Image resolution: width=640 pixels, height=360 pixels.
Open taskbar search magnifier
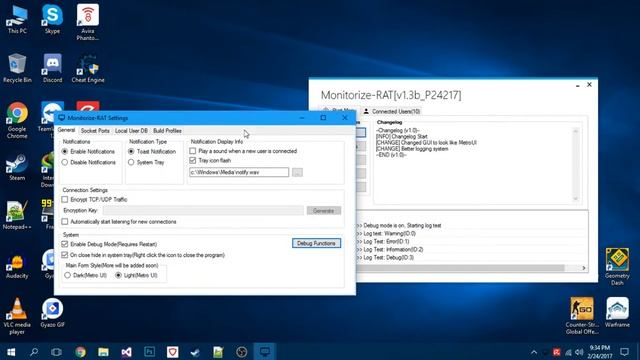34,352
